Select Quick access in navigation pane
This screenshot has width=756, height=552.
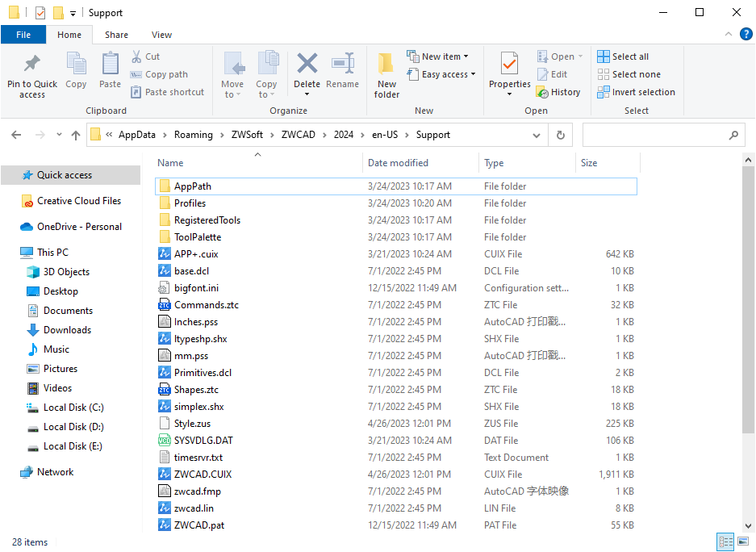[x=70, y=175]
